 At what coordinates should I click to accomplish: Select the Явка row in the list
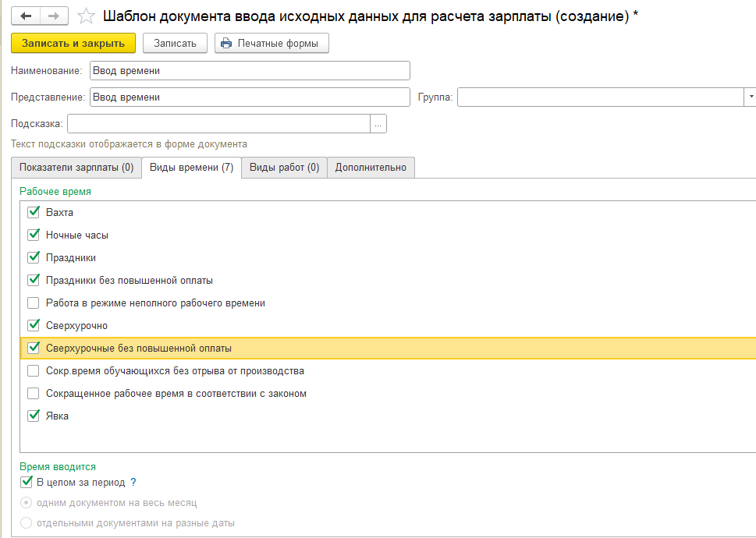click(x=388, y=416)
